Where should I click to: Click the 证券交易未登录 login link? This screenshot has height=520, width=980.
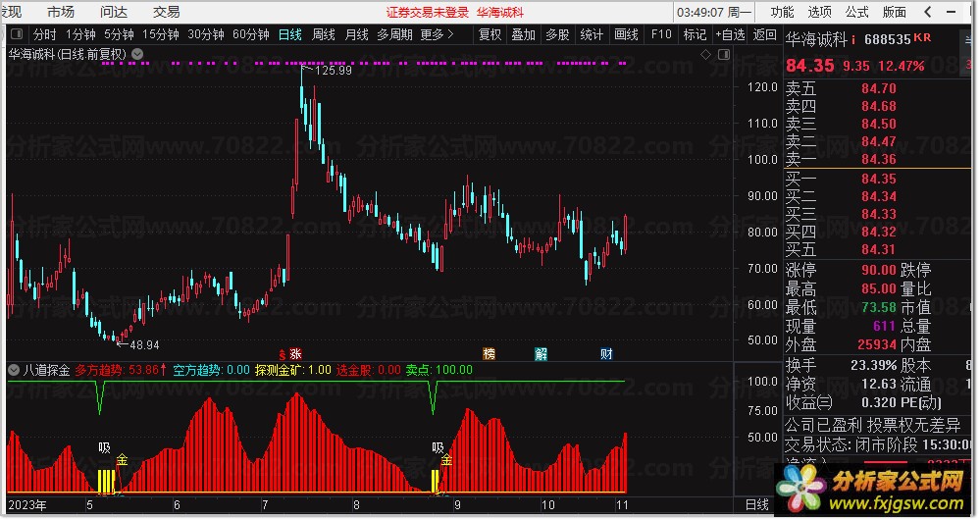coord(427,13)
